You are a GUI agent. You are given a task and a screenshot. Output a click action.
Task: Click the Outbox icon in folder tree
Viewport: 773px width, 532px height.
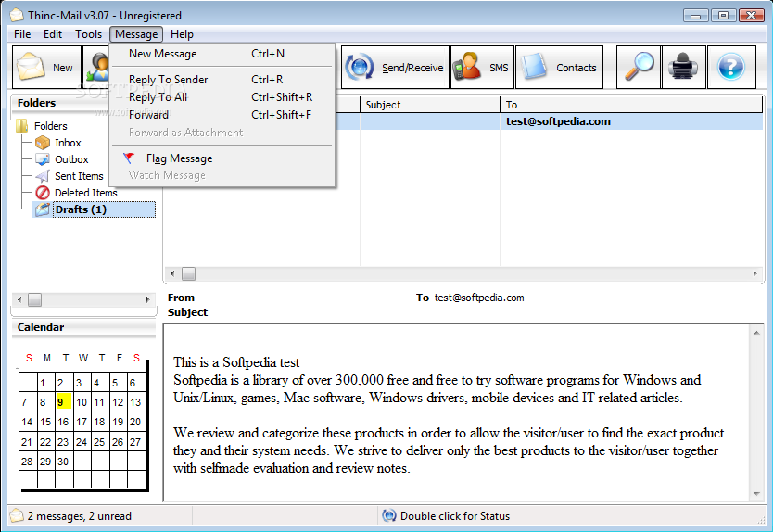click(x=43, y=159)
